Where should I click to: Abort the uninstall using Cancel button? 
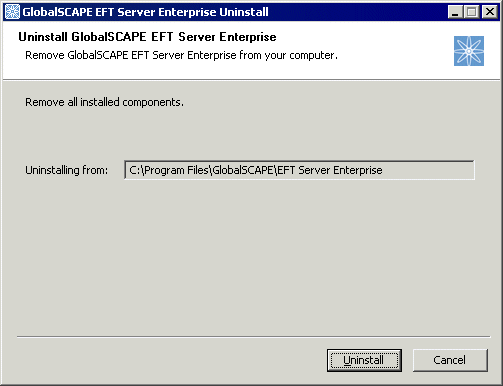tap(450, 360)
